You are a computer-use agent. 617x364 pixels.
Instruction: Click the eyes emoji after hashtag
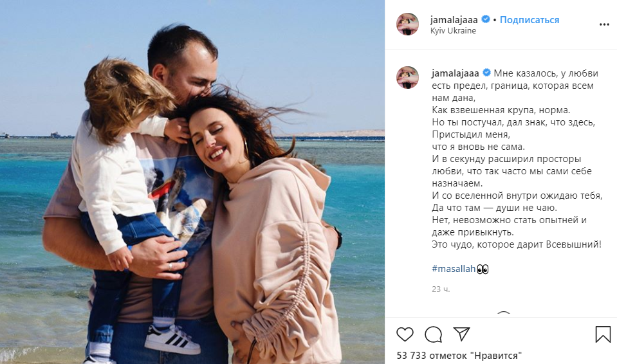pos(483,269)
